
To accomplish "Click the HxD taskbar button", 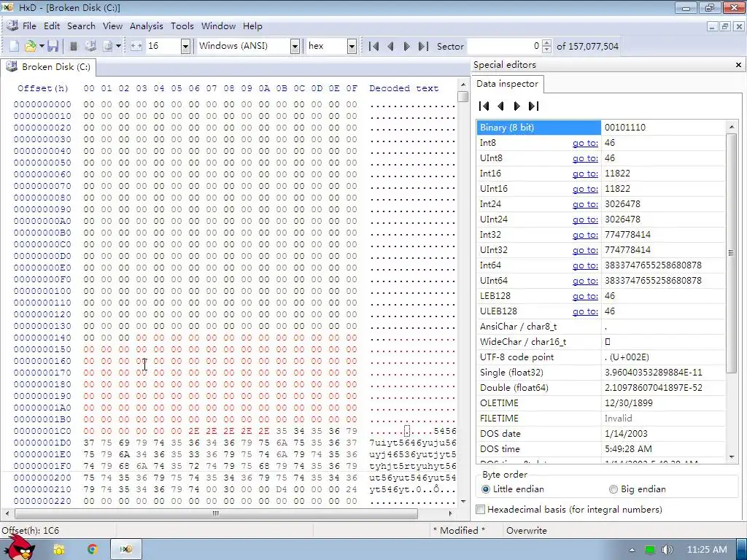I will click(125, 550).
